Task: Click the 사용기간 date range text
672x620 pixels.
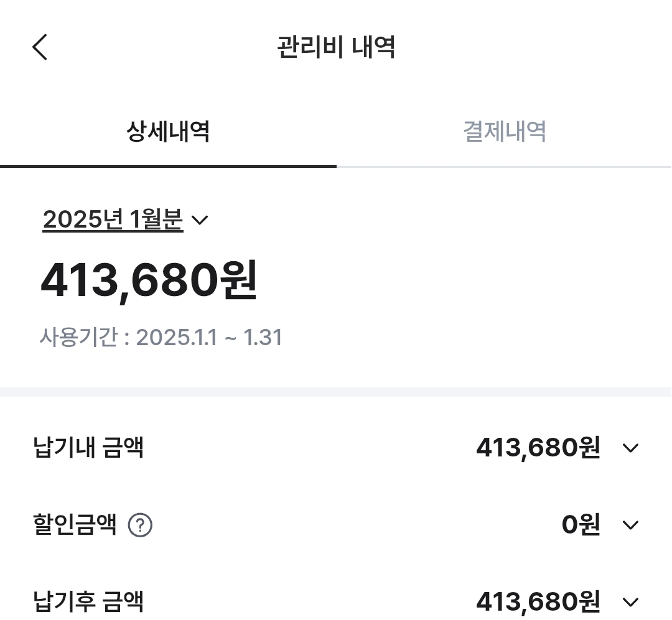Action: (161, 338)
